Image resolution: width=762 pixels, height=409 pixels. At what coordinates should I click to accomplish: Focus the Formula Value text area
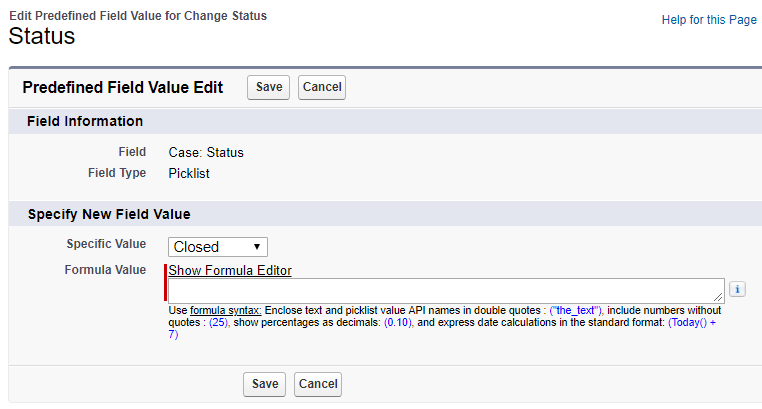pyautogui.click(x=440, y=289)
